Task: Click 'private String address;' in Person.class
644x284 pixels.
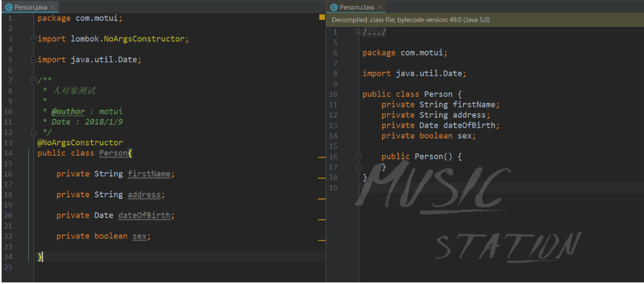Action: point(436,115)
